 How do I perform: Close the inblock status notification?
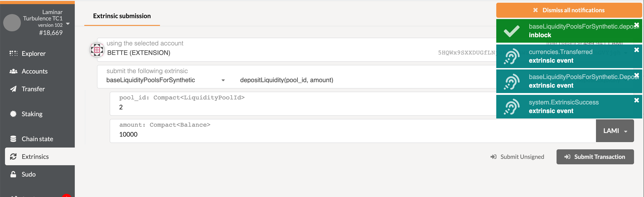pos(636,25)
